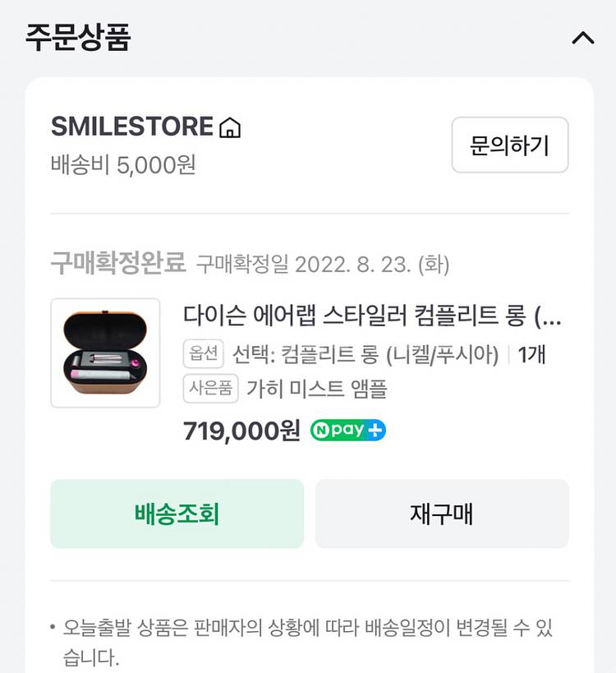Open the Dyson Airwrap product thumbnail
The height and width of the screenshot is (673, 616).
(105, 353)
